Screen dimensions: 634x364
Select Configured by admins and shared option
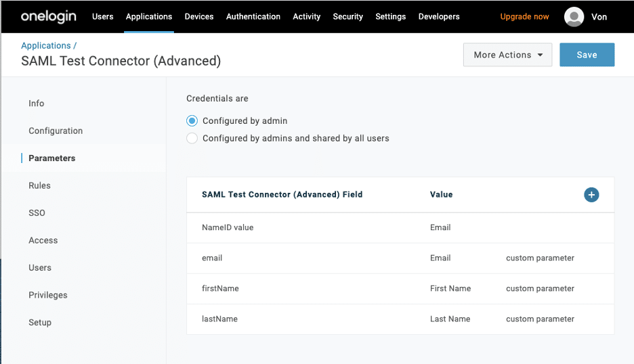(192, 139)
